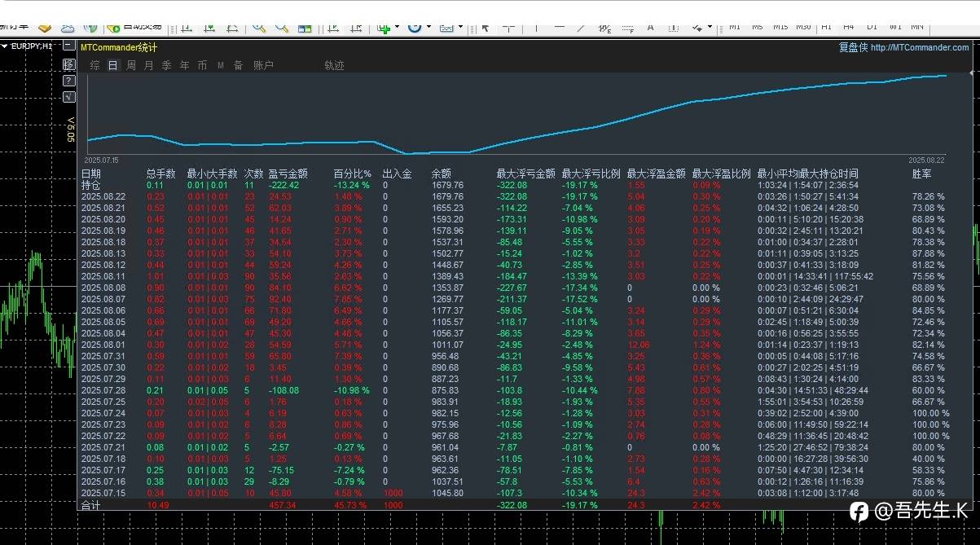This screenshot has height=545, width=980.
Task: Open dropdown arrow beside indicators icon
Action: tap(398, 26)
